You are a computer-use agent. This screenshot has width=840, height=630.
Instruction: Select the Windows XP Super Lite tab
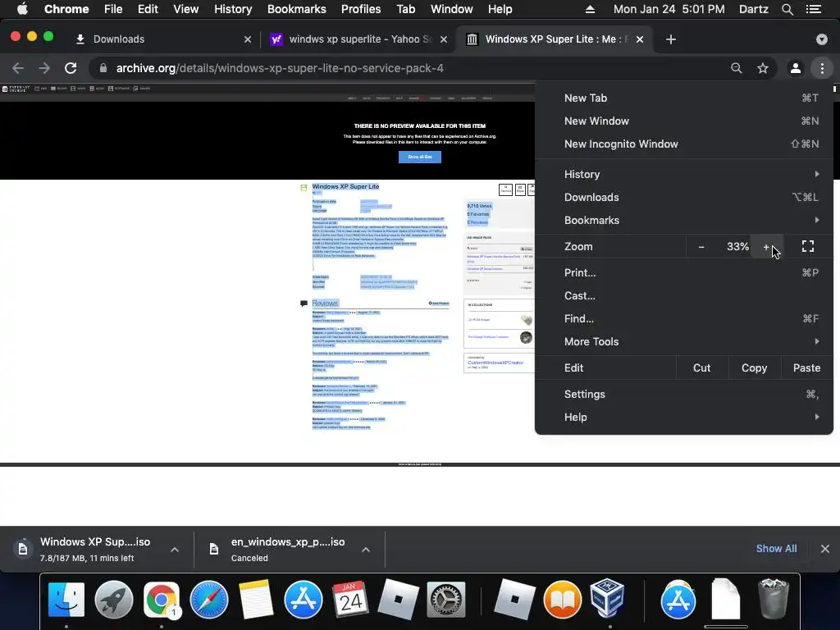(555, 39)
